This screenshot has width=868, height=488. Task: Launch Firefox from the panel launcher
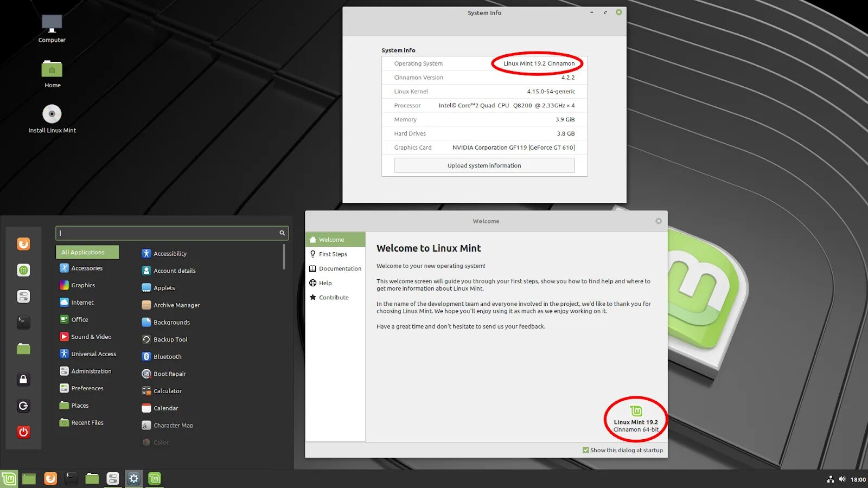tap(50, 478)
